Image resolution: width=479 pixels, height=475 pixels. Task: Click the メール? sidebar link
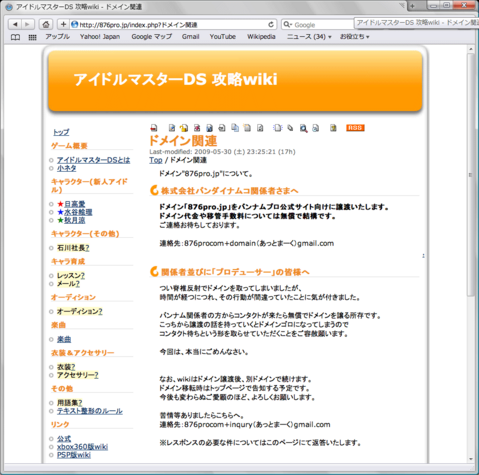pyautogui.click(x=68, y=284)
